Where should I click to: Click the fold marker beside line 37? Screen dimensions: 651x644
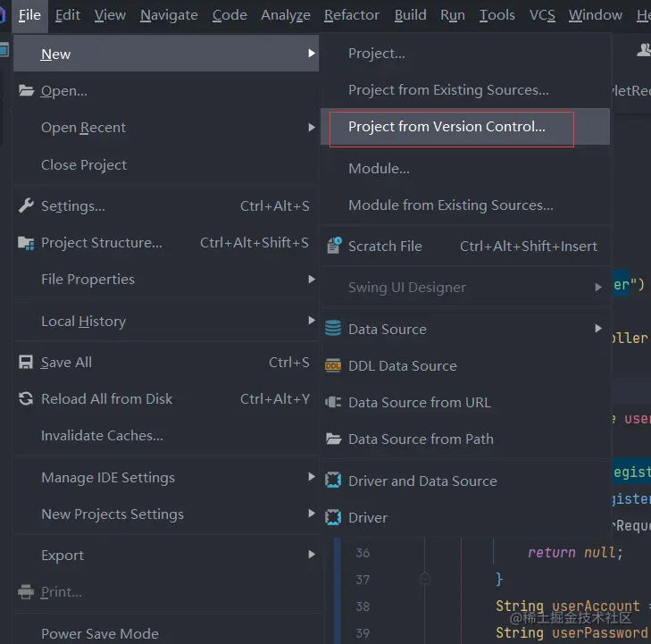[x=424, y=578]
